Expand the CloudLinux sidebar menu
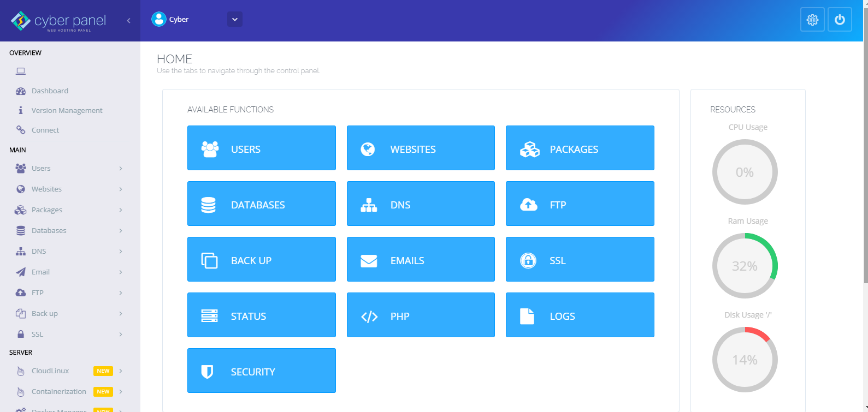This screenshot has height=412, width=868. [x=70, y=371]
